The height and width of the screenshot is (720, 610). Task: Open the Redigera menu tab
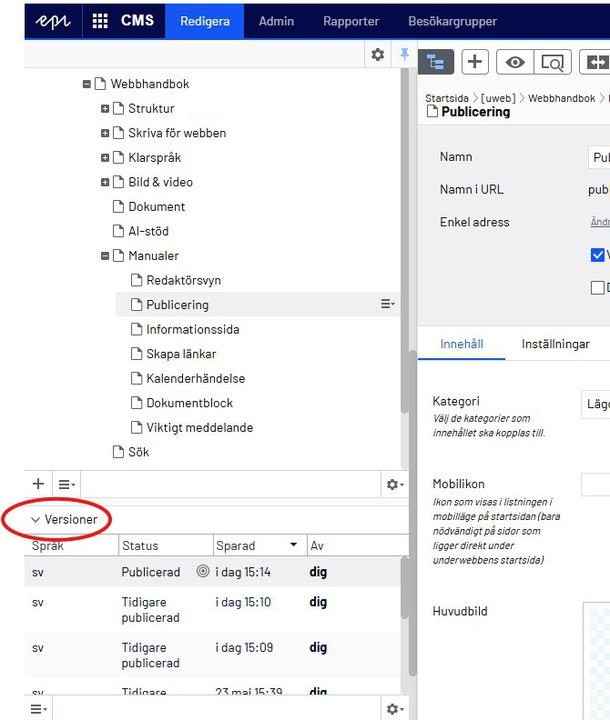pyautogui.click(x=204, y=21)
